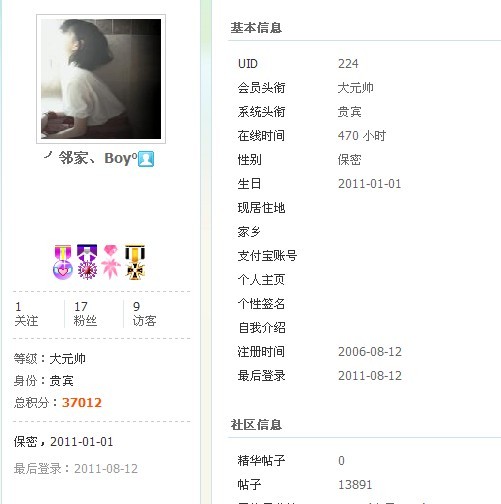Click the total points value 37012
The image size is (501, 504).
click(82, 403)
